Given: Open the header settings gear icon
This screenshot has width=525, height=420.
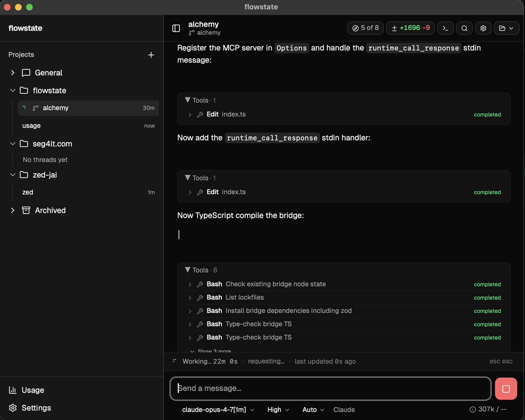Looking at the screenshot, I should pos(483,28).
